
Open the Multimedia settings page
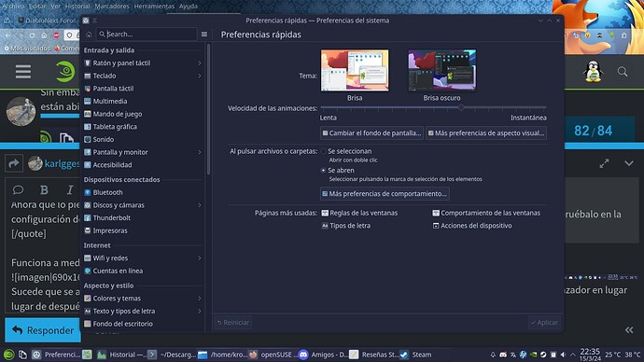143,101
